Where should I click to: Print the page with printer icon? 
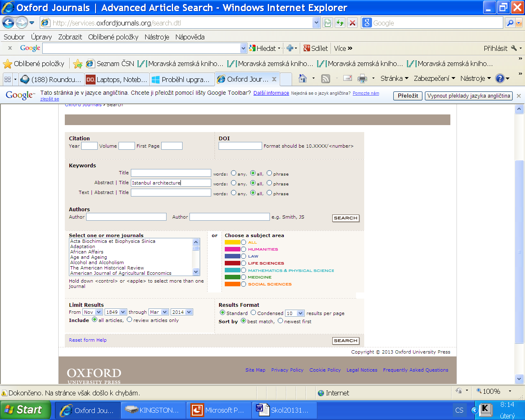tap(362, 78)
